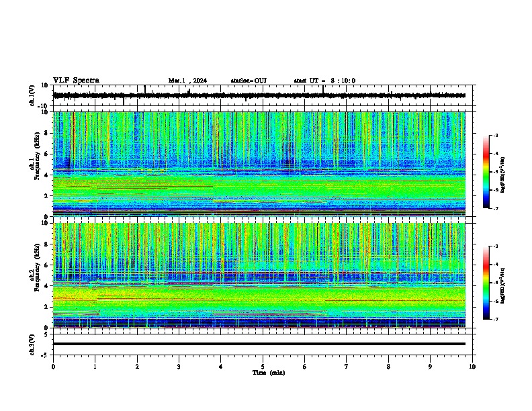
Task: Click the ch.2 spectrogram color scale bar
Action: click(x=486, y=283)
